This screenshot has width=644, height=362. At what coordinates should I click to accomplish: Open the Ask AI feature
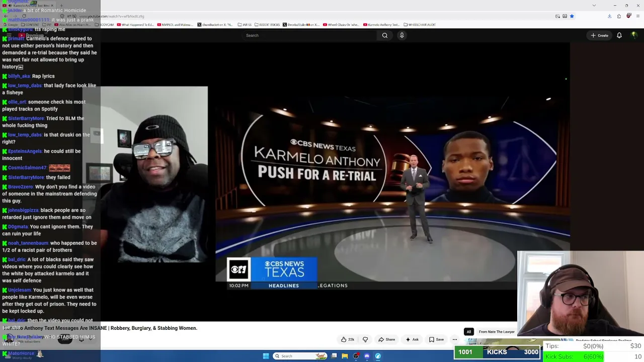pyautogui.click(x=412, y=339)
